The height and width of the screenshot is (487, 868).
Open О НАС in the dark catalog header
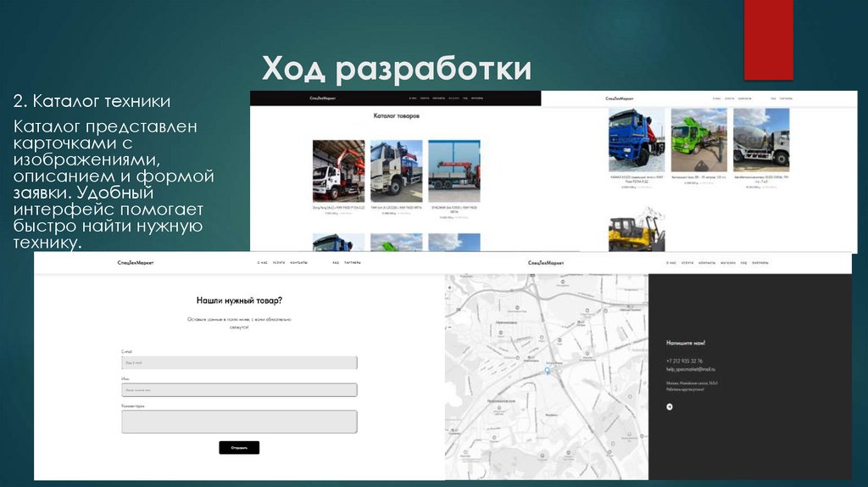[413, 98]
